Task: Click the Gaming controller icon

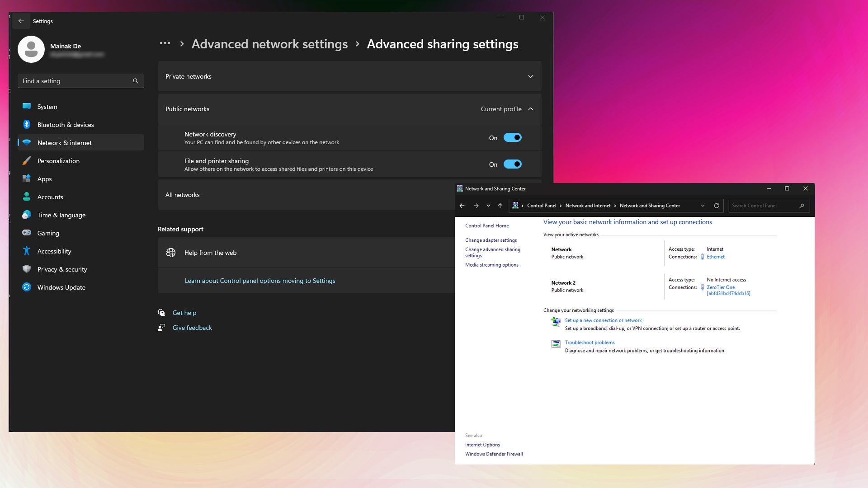Action: click(27, 233)
